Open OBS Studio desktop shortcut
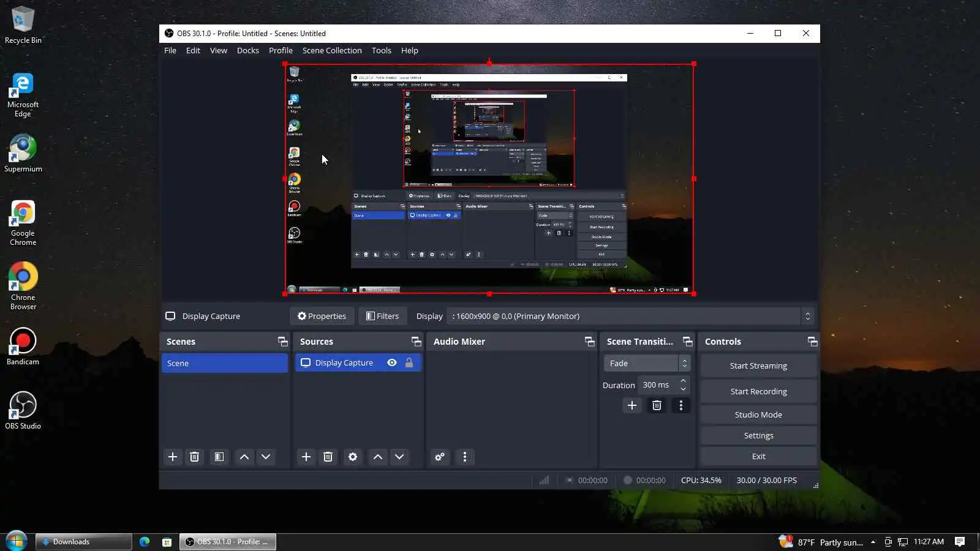980x551 pixels. tap(23, 410)
